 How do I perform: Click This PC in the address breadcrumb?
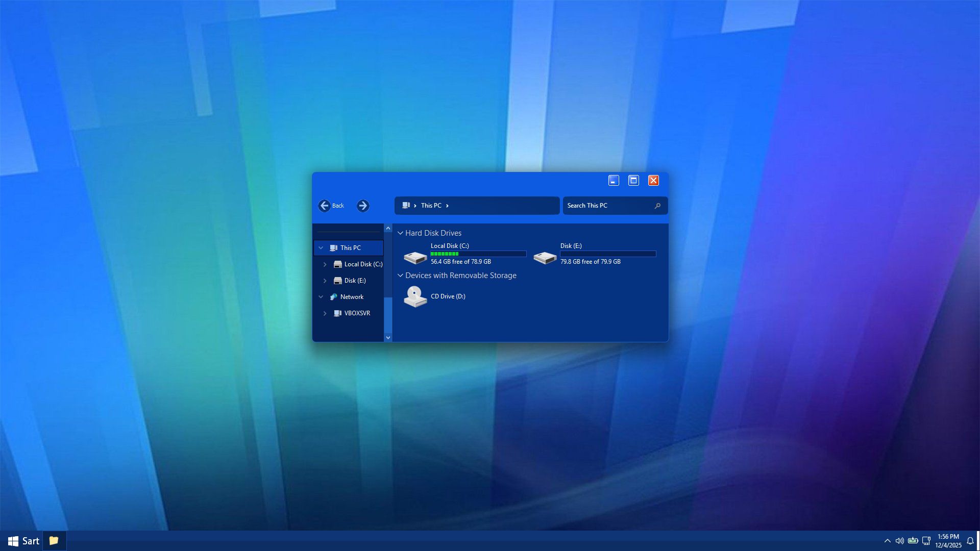431,206
